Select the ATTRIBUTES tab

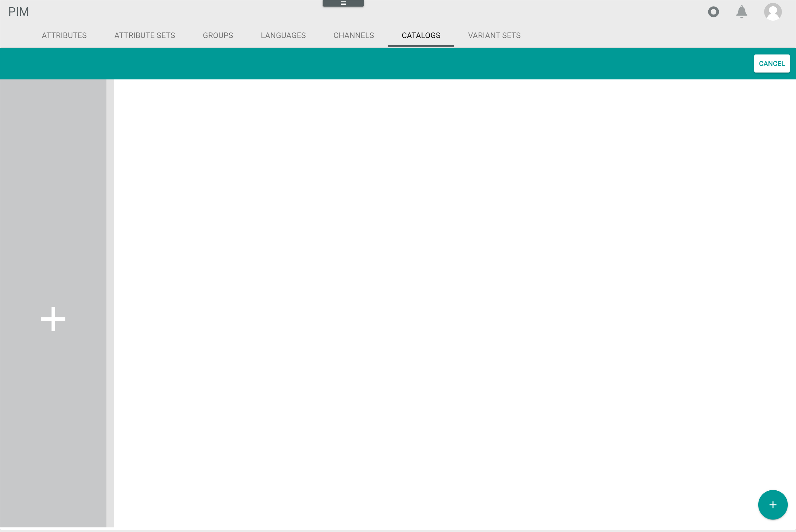[x=64, y=36]
